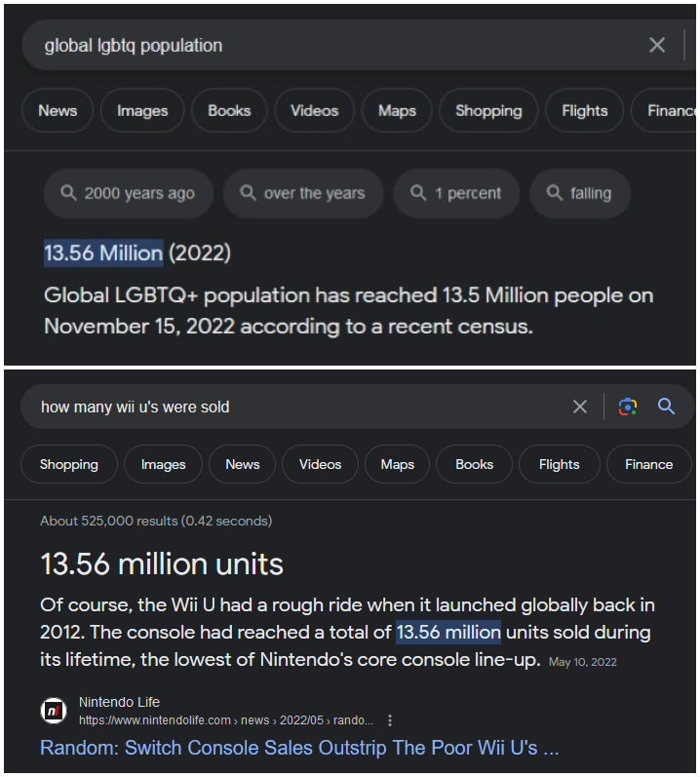The width and height of the screenshot is (700, 777).
Task: Click the Nintendo Life site favicon
Action: pyautogui.click(x=53, y=712)
